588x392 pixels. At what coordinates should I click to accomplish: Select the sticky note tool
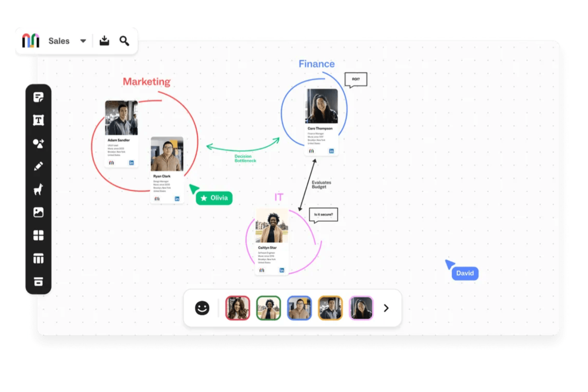tap(39, 97)
